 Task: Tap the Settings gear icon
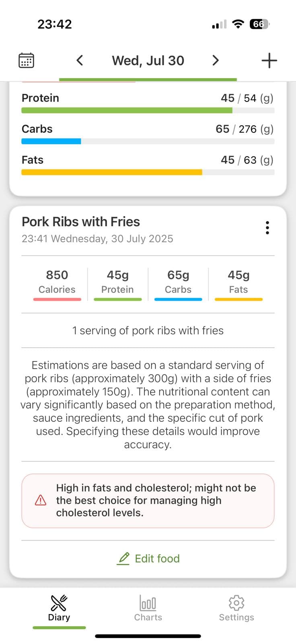point(236,603)
